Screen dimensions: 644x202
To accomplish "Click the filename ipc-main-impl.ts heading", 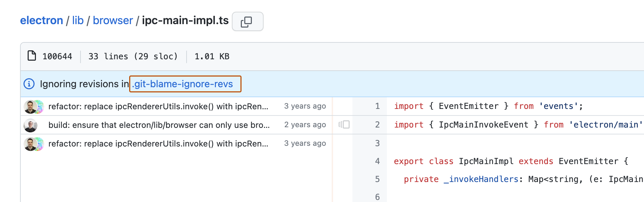I will click(185, 20).
